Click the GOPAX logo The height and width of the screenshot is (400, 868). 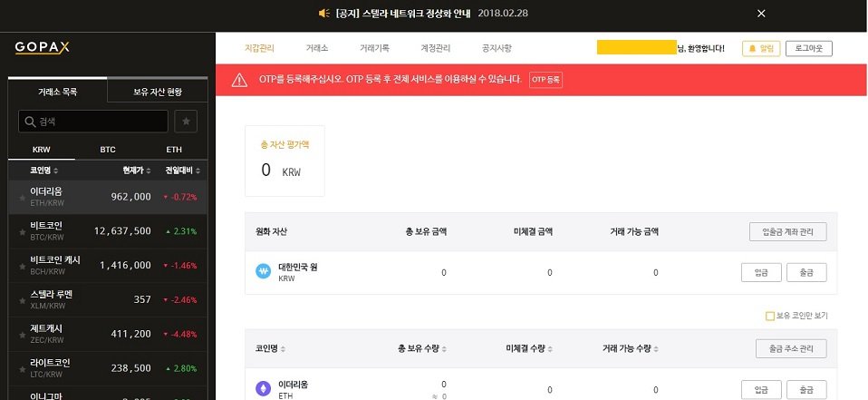tap(43, 47)
